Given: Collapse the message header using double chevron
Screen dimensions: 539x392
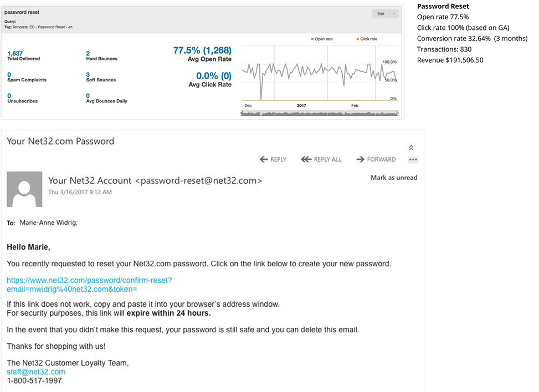Looking at the screenshot, I should pyautogui.click(x=411, y=148).
